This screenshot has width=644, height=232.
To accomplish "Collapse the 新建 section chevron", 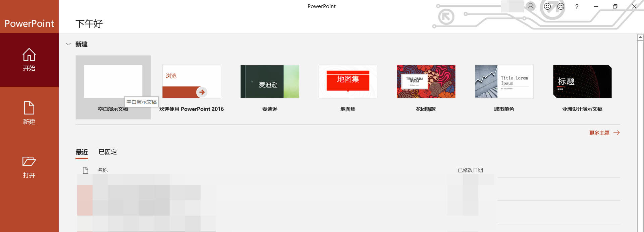I will pos(68,44).
